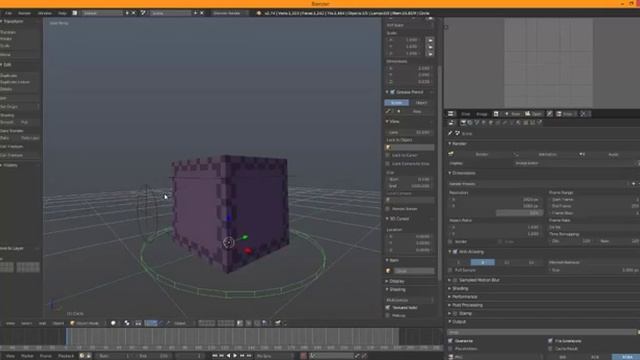Expand the Display panel
640x360 pixels.
(x=396, y=281)
